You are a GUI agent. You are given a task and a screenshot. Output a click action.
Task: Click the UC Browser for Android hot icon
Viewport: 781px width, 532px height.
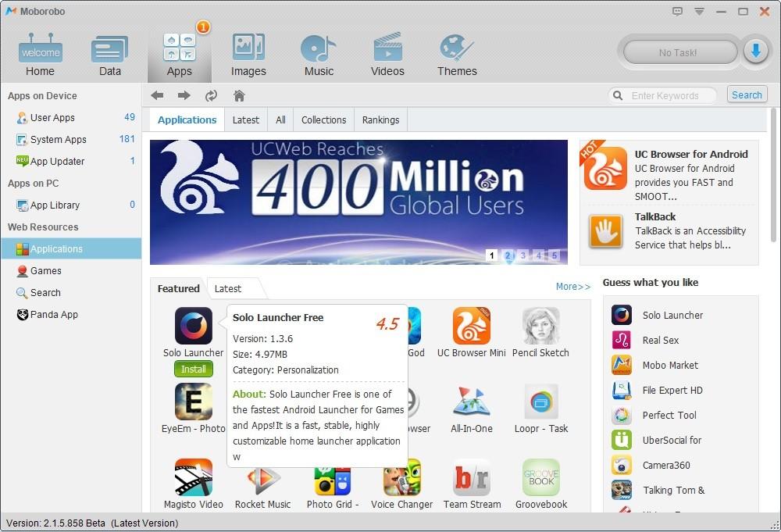point(604,168)
